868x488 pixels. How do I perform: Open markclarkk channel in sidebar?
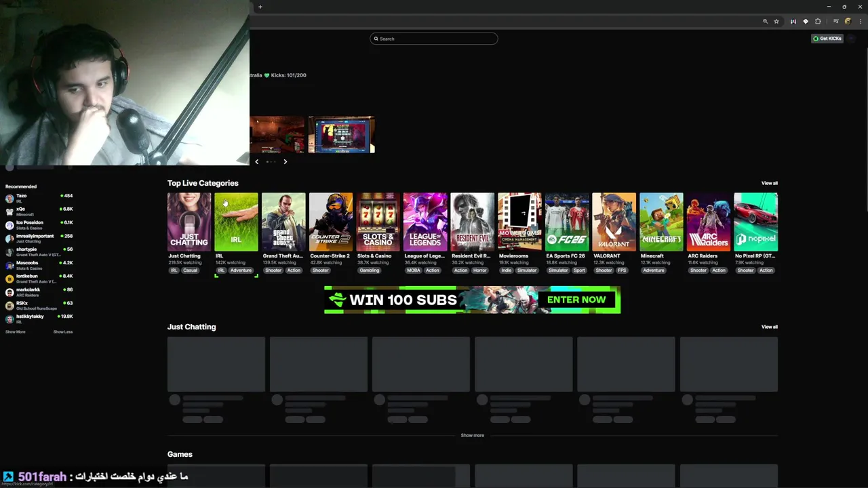point(39,292)
